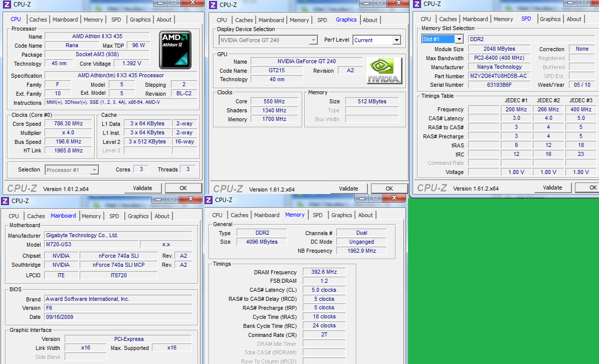Open the Slot #1 memory slot dropdown
The height and width of the screenshot is (364, 599).
(459, 39)
